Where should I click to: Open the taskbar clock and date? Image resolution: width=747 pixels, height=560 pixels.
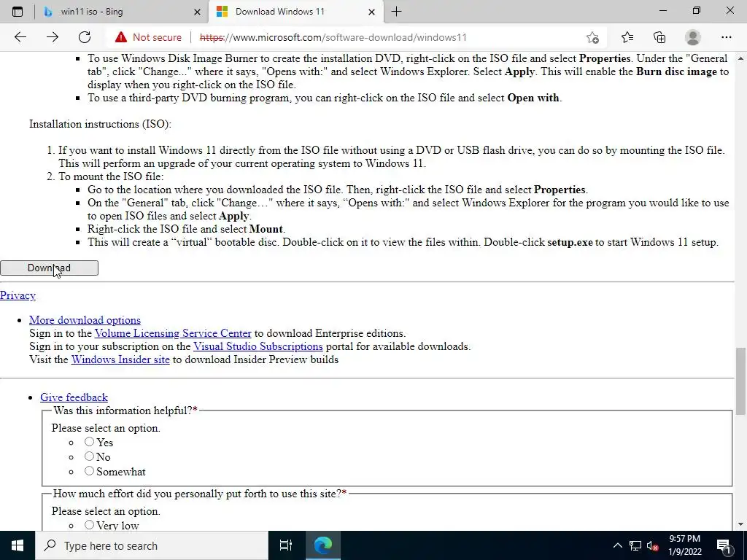click(x=684, y=545)
